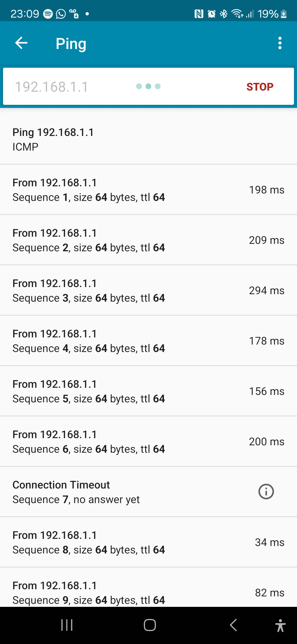
Task: Tap the Spotify icon in status bar
Action: point(48,14)
